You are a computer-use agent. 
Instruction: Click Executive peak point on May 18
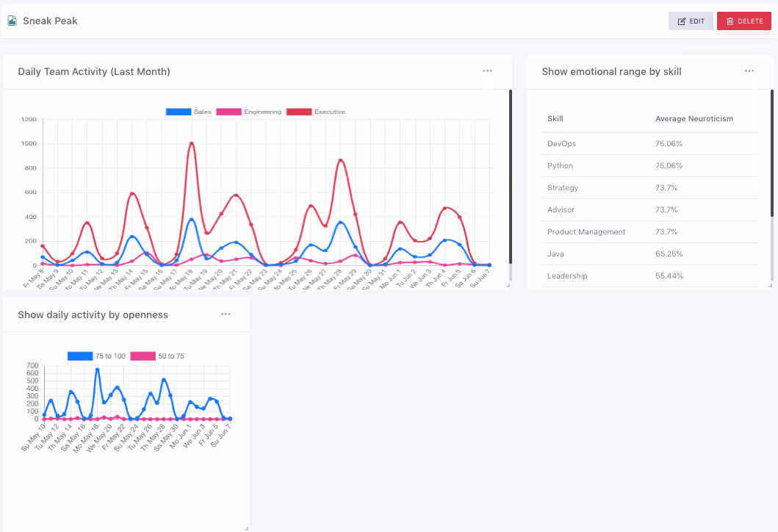[x=192, y=143]
